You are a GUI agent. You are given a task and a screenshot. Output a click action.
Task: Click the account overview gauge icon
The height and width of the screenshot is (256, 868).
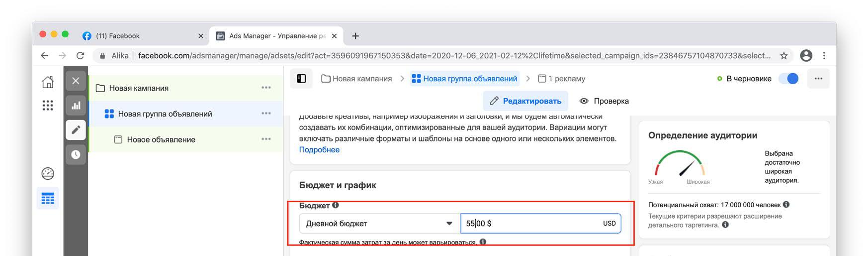click(x=48, y=173)
